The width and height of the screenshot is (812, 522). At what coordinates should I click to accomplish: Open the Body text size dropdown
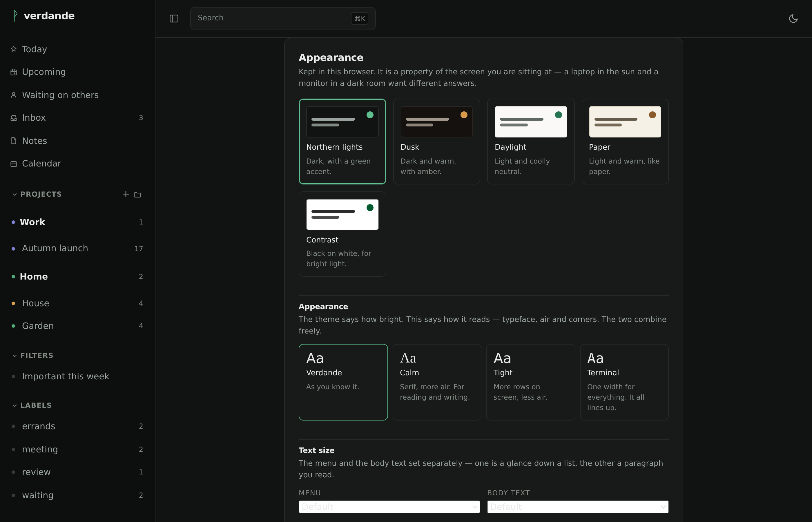[x=577, y=507]
